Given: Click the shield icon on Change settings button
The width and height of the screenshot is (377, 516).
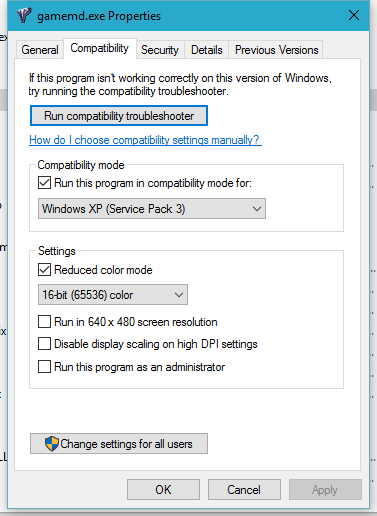Looking at the screenshot, I should (52, 444).
